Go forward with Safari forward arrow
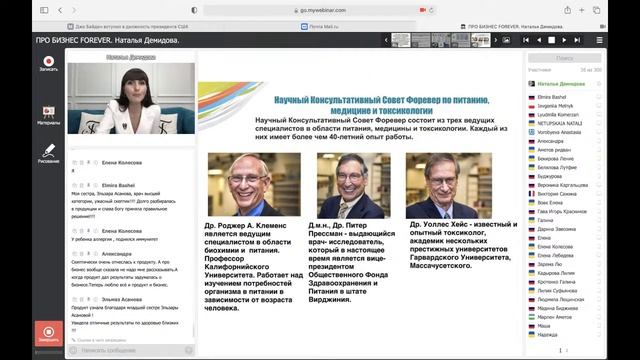Screen dimensions: 640x360 pyautogui.click(x=74, y=10)
